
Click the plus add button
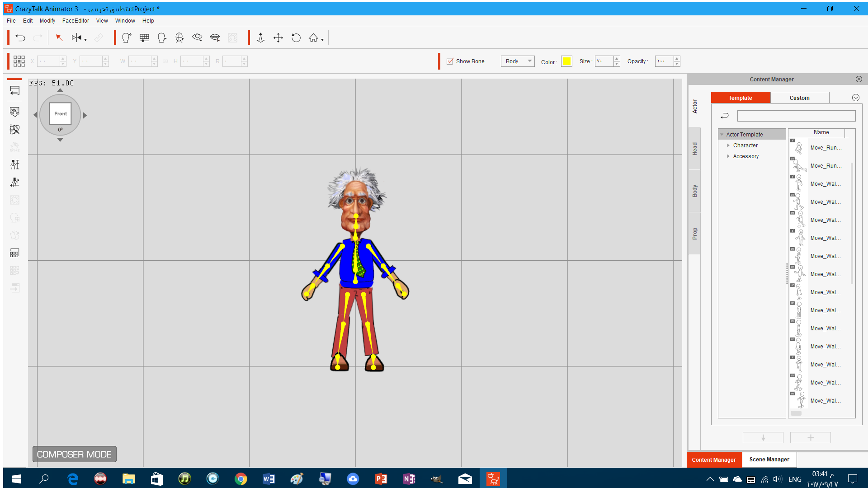coord(811,437)
